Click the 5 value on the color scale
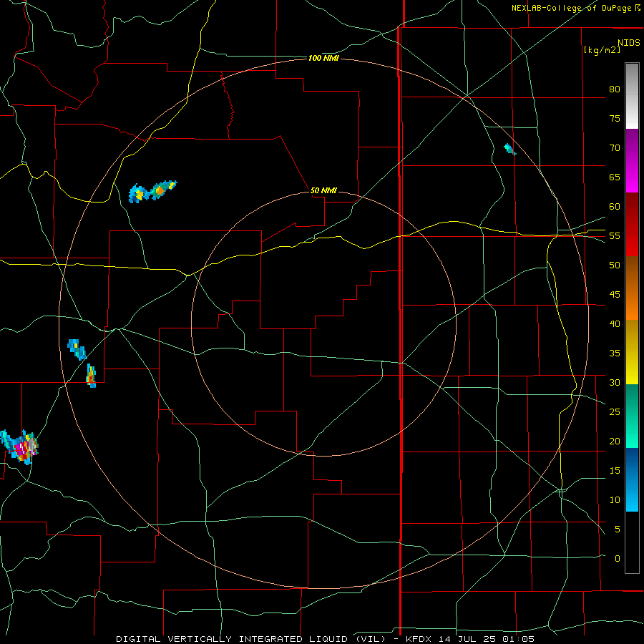644x644 pixels. coord(618,529)
